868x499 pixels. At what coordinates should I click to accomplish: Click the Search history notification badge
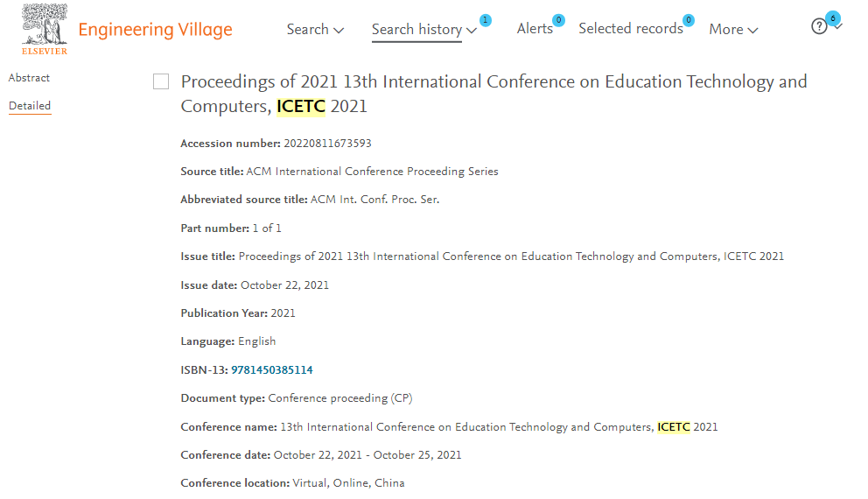pyautogui.click(x=485, y=20)
